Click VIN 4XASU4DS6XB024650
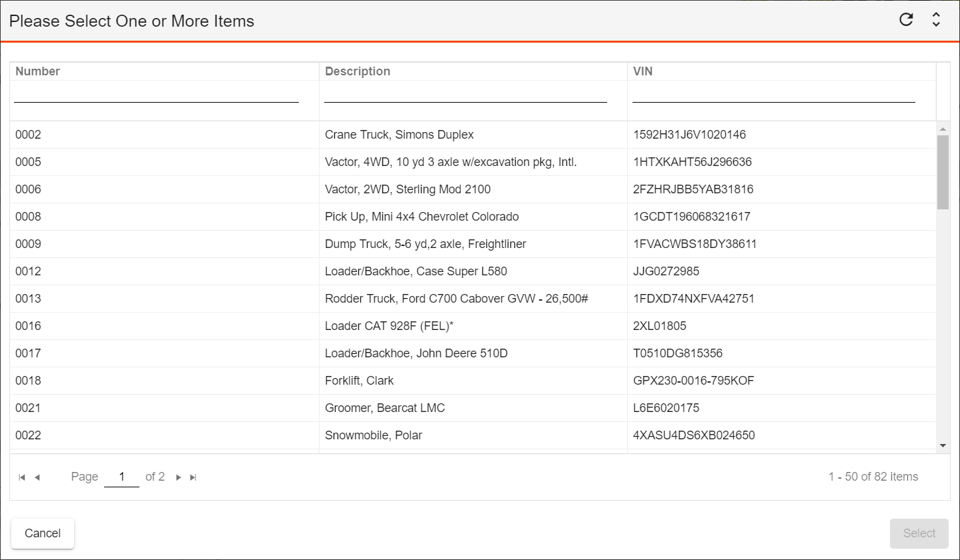The width and height of the screenshot is (960, 560). click(x=694, y=435)
